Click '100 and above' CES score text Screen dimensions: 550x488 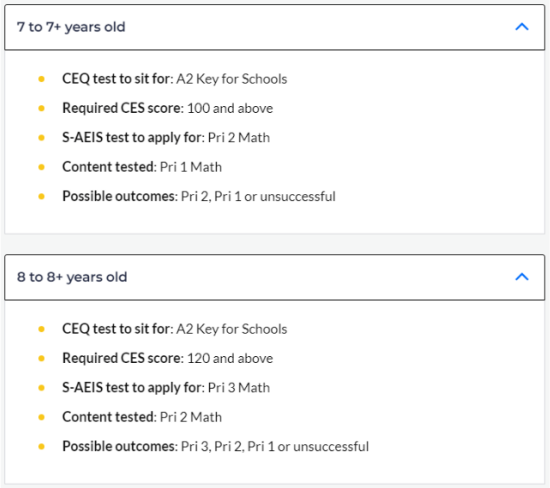point(230,108)
